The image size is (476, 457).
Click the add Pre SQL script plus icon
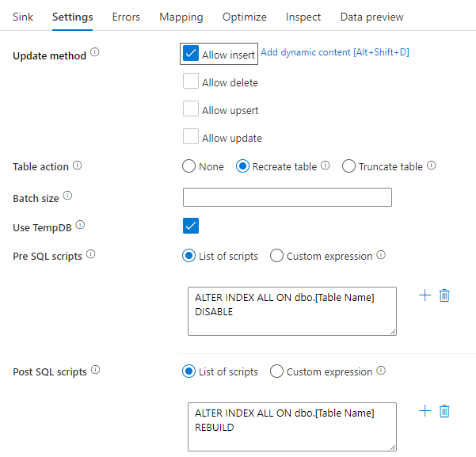click(425, 295)
